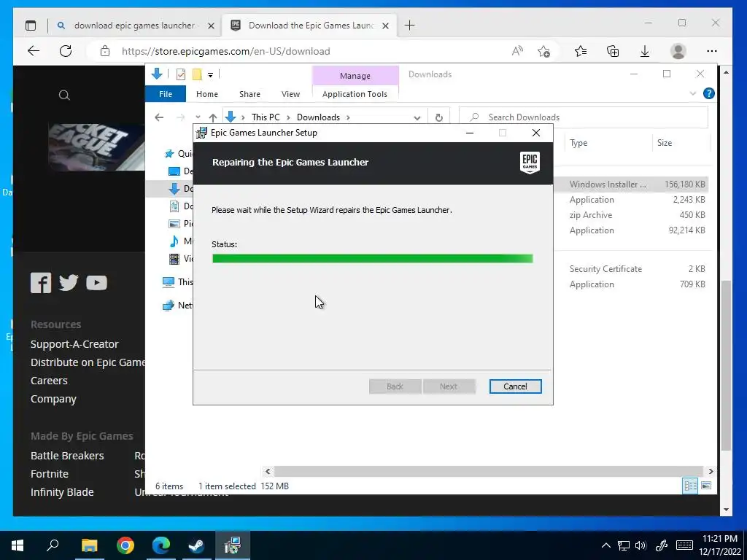Select the 92,214 KB Application row
The width and height of the screenshot is (747, 560).
(x=631, y=230)
